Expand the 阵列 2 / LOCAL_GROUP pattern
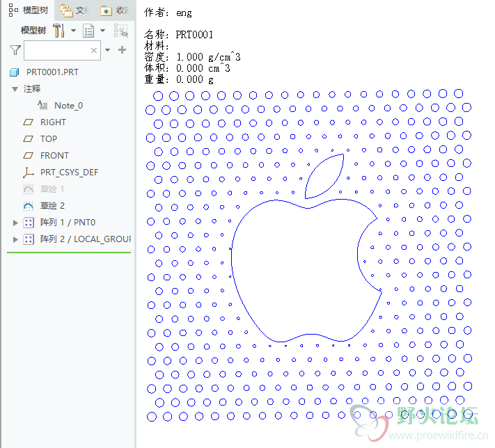 point(15,239)
